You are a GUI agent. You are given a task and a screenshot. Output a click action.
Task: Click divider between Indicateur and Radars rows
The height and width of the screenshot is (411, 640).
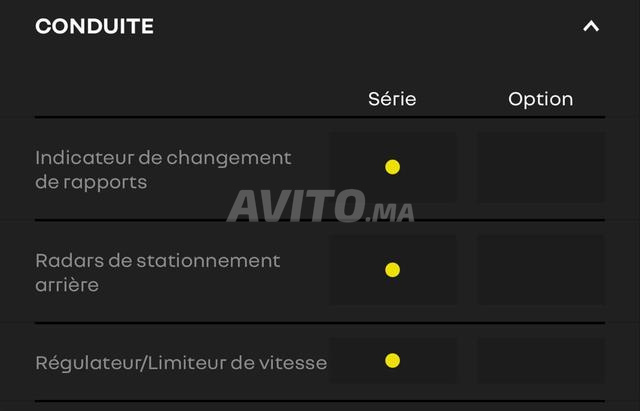click(320, 220)
